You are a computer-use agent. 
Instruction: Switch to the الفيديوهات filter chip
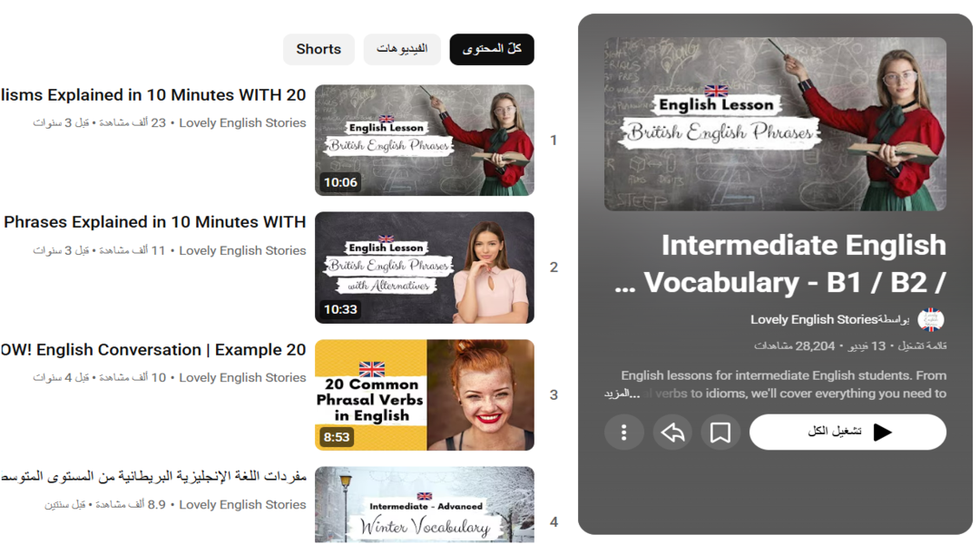(402, 49)
